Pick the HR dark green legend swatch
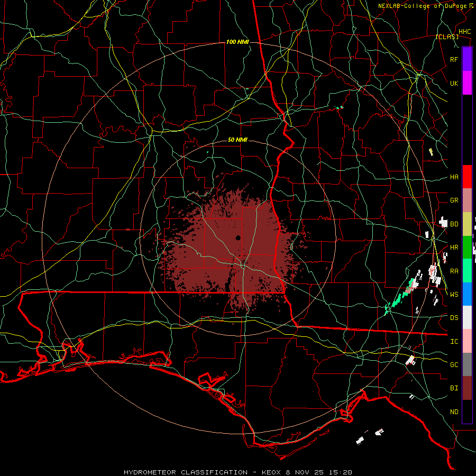 click(x=467, y=248)
